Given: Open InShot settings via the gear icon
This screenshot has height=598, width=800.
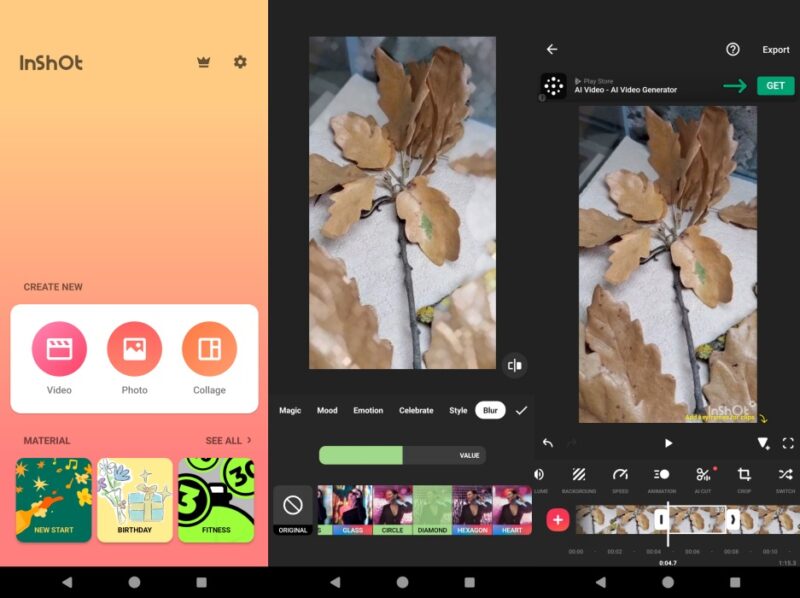Looking at the screenshot, I should pyautogui.click(x=239, y=61).
